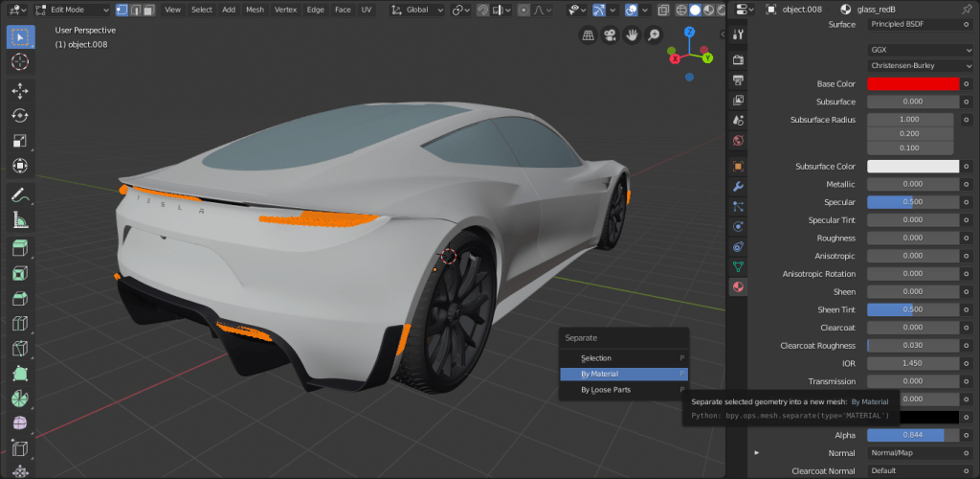Click the camera view navigation icon
This screenshot has height=479, width=980.
[610, 35]
